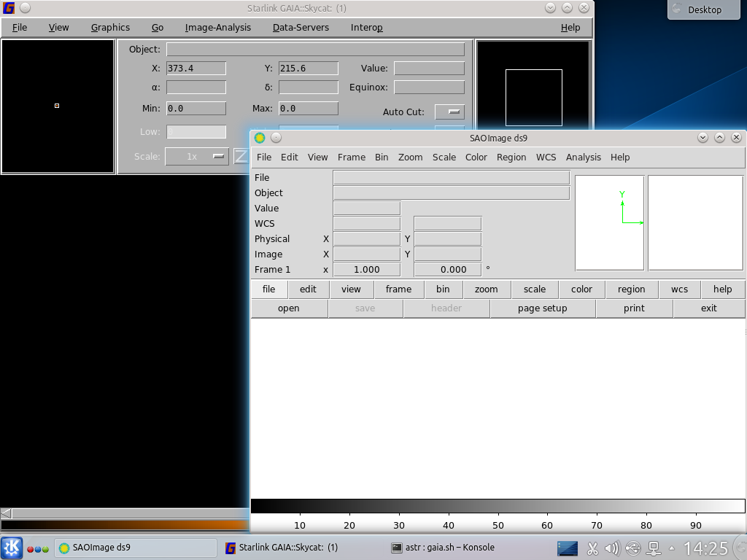Viewport: 747px width, 560px height.
Task: Switch to the Konsole gaia.sh taskbar entry
Action: [443, 548]
